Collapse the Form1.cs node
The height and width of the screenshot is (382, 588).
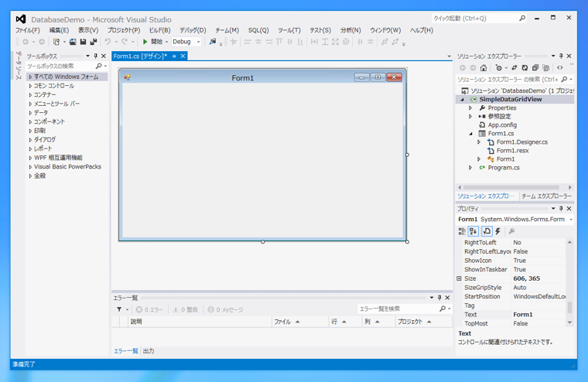click(470, 134)
